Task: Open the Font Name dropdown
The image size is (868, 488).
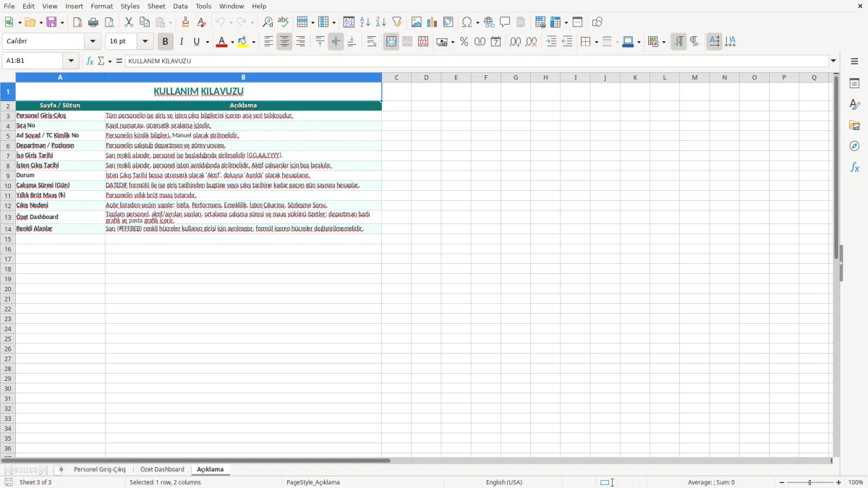Action: (93, 42)
